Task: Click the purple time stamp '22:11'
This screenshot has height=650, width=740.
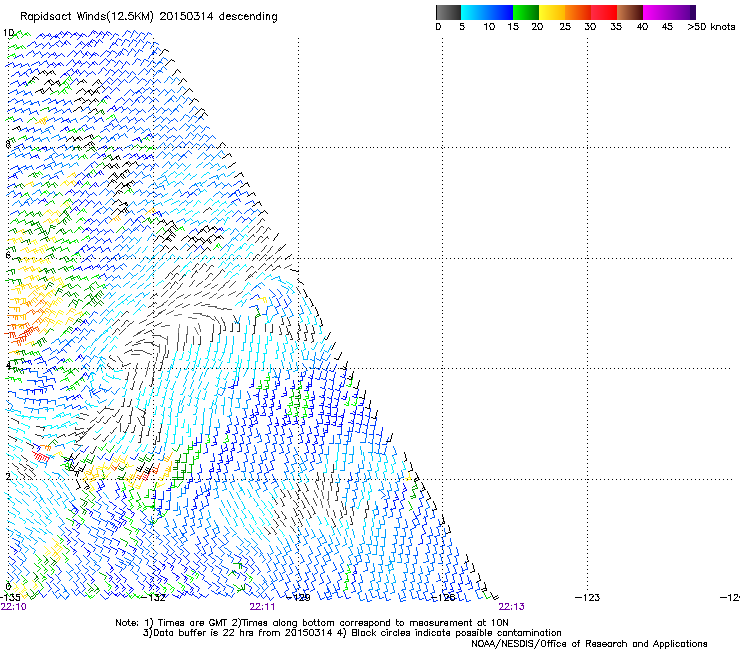Action: (x=262, y=607)
